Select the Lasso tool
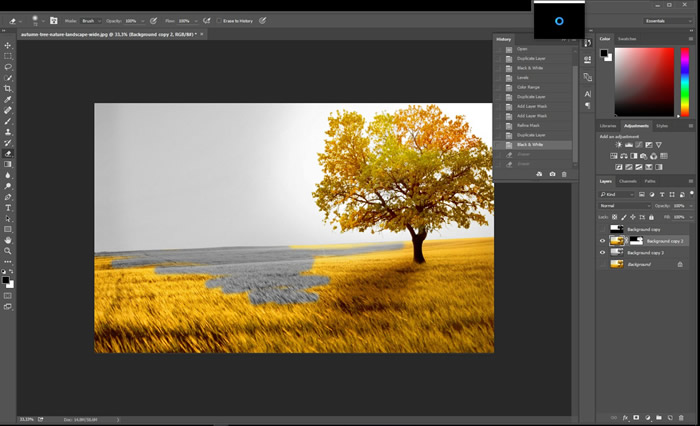Screen dimensions: 700x426 tap(8, 67)
